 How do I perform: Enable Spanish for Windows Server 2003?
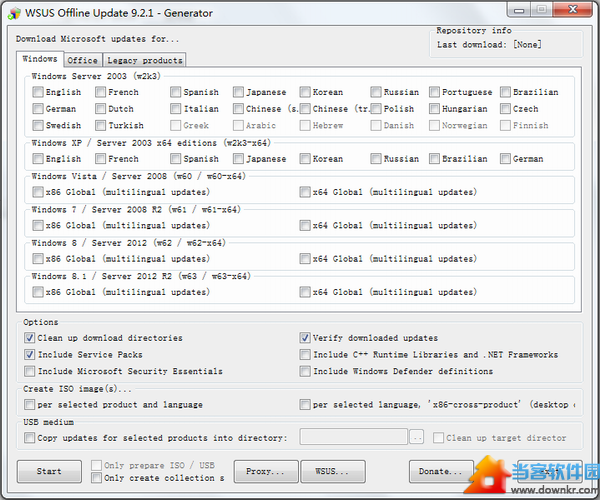coord(176,92)
